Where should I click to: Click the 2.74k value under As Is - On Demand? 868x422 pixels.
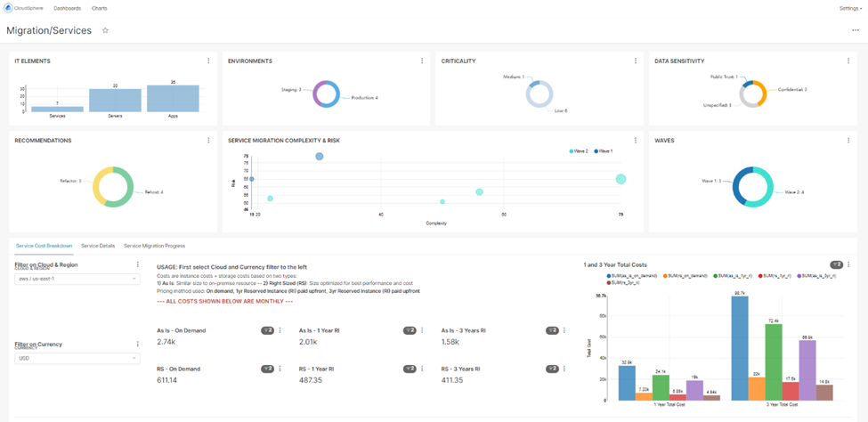tap(166, 342)
